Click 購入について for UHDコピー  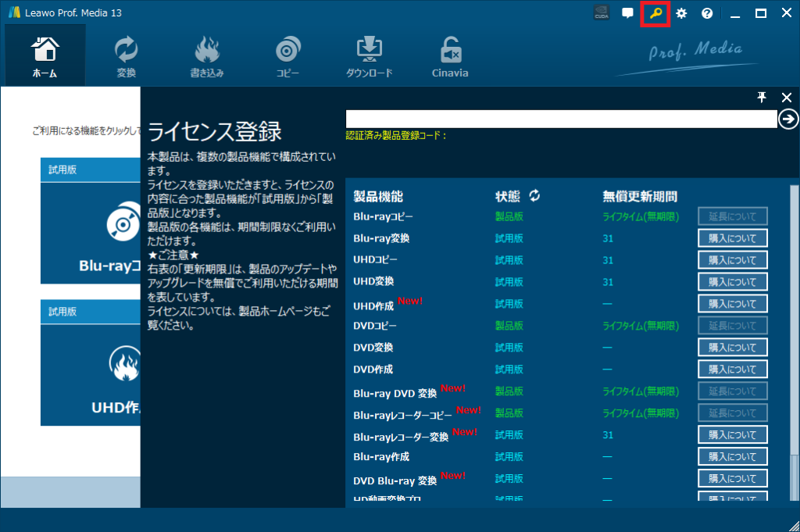click(733, 260)
